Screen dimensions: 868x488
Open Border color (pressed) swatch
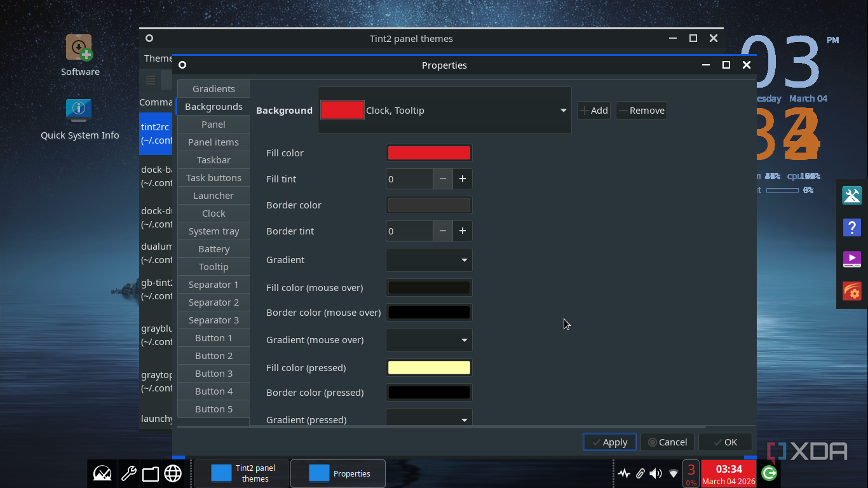pos(429,393)
